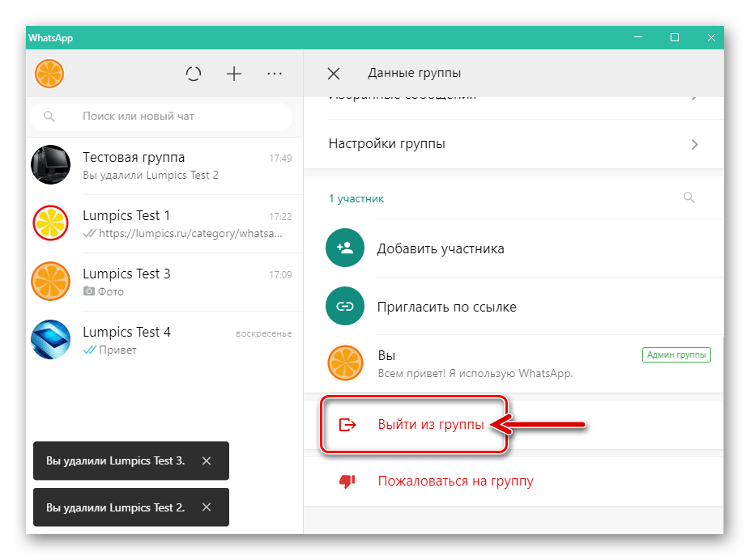750x560 pixels.
Task: Dismiss the 'Вы удалили Lumpics Test 3.' toast
Action: point(207,460)
